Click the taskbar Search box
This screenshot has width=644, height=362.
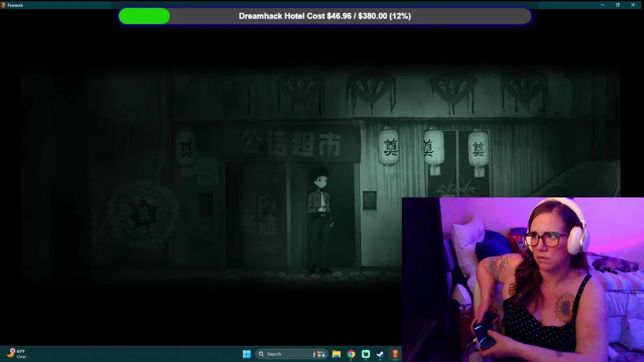pos(292,354)
